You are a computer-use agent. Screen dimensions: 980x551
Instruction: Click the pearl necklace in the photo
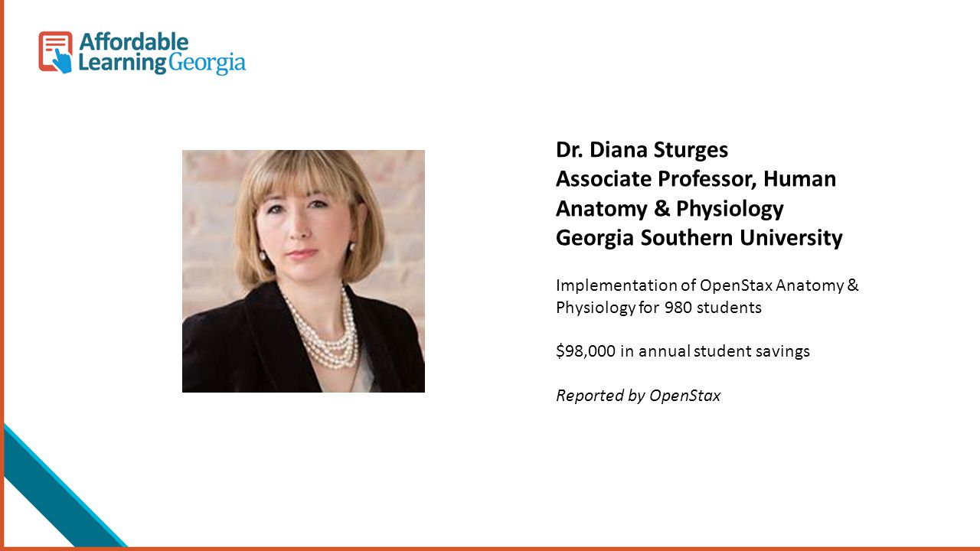tap(323, 331)
